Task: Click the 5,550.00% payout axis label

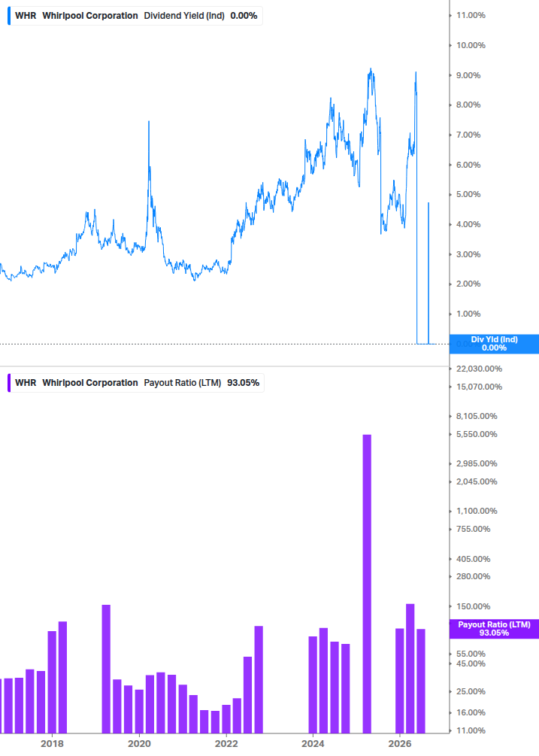Action: coord(477,434)
